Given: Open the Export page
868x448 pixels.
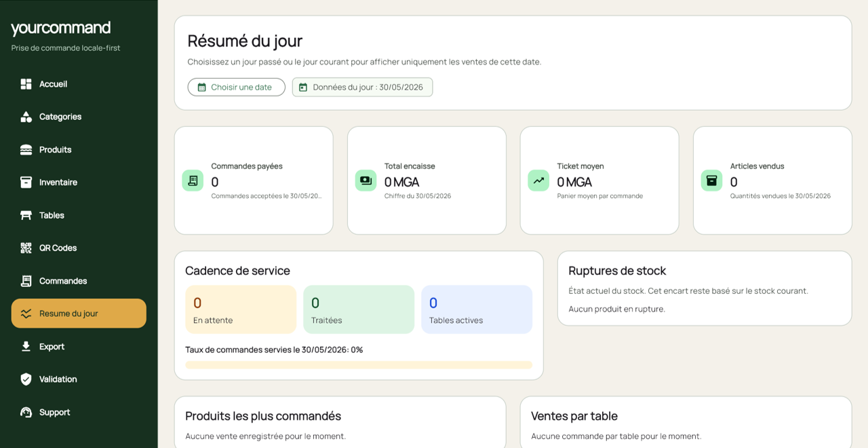Looking at the screenshot, I should click(x=79, y=346).
